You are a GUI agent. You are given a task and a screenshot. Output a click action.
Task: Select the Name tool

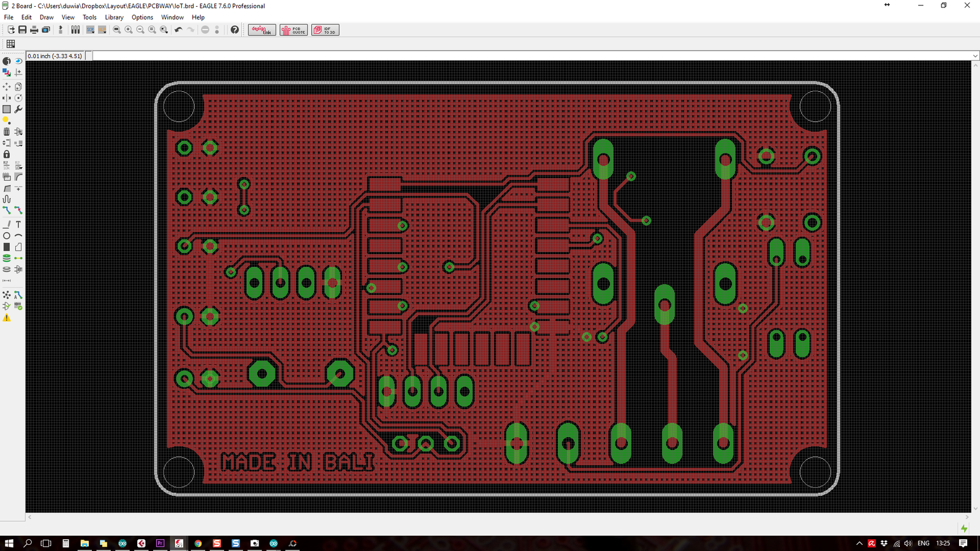point(7,165)
